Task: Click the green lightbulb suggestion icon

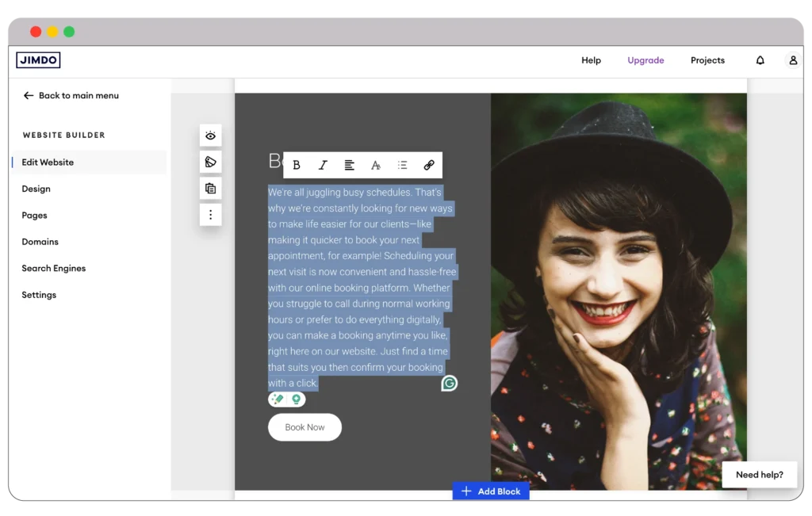Action: click(x=296, y=399)
